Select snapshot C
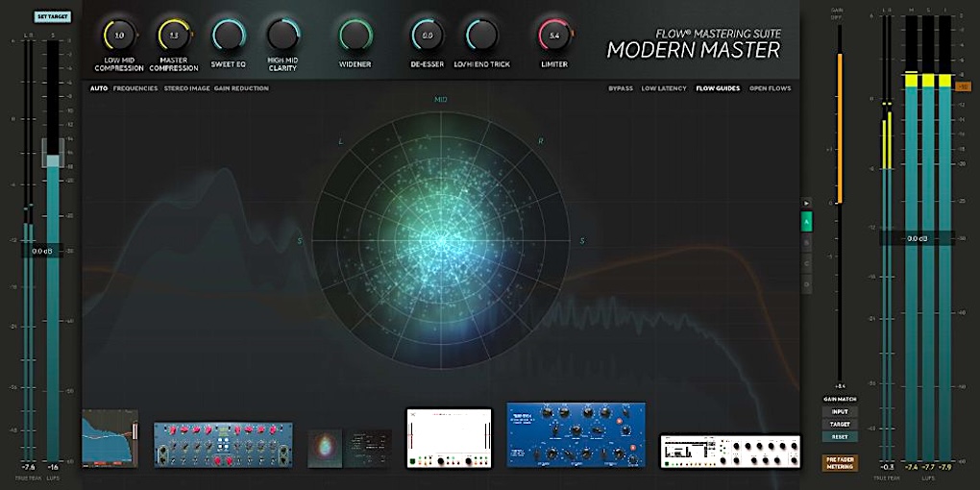 point(807,264)
